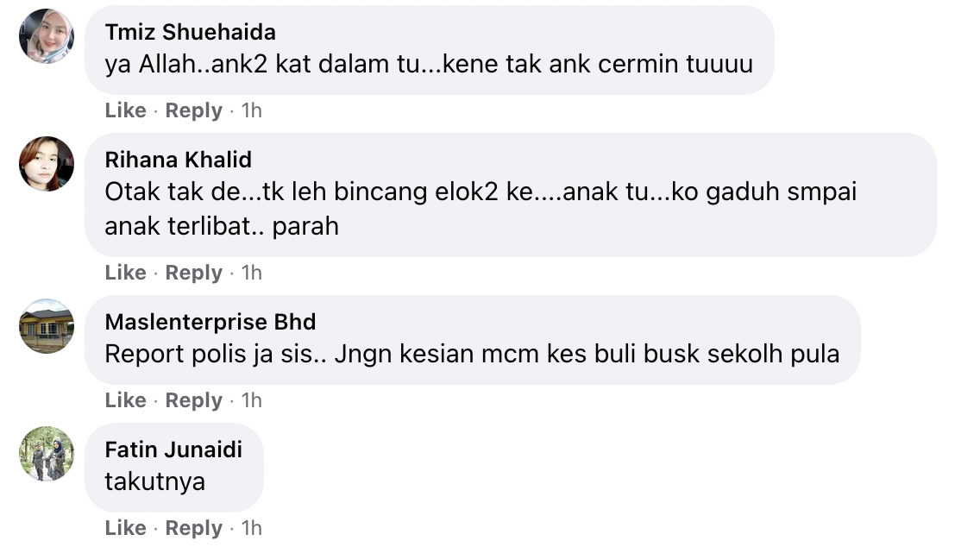Open the Rihana Khalid name link
This screenshot has height=547, width=980.
point(178,160)
